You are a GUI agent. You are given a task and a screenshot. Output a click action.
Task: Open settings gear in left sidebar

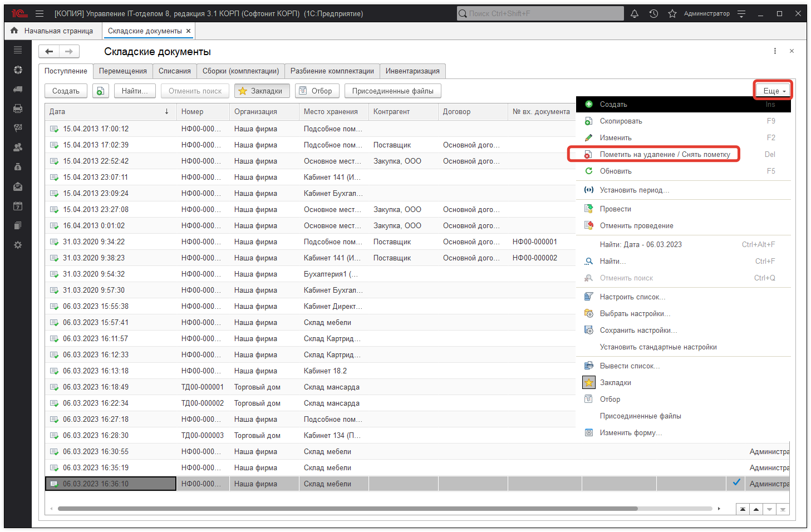tap(18, 245)
